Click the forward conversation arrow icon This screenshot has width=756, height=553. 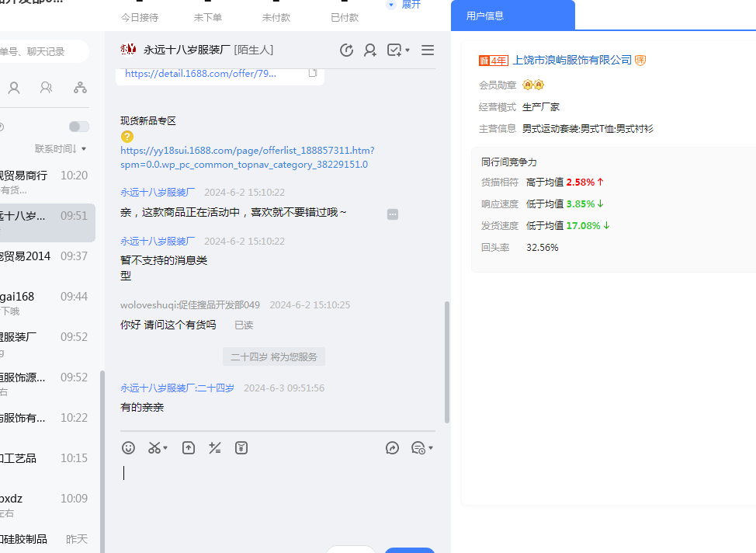(393, 448)
